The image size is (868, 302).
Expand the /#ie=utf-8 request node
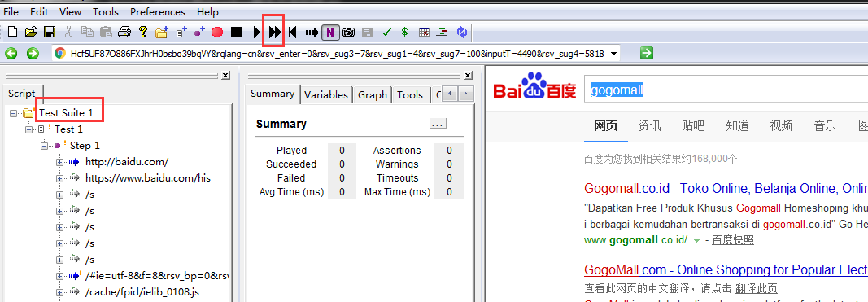(x=59, y=275)
